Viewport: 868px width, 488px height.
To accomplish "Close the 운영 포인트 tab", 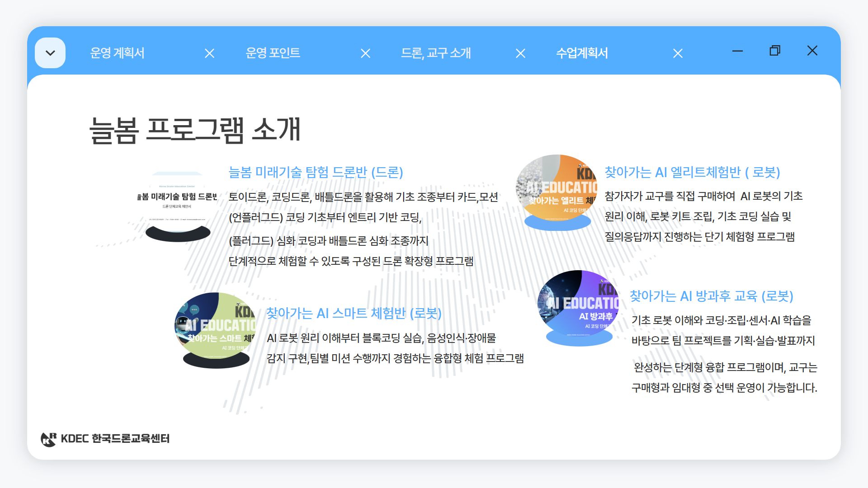I will click(365, 53).
